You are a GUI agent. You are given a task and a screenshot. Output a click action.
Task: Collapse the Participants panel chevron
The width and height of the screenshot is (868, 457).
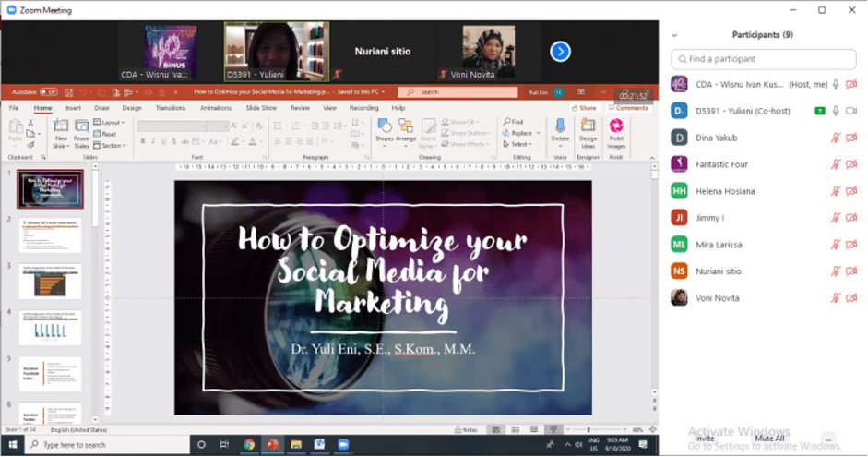click(674, 35)
